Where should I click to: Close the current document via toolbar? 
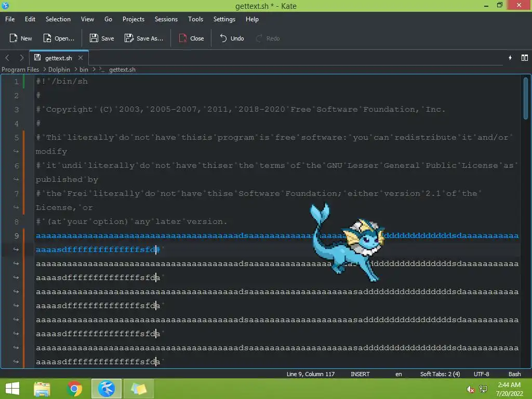pos(191,38)
